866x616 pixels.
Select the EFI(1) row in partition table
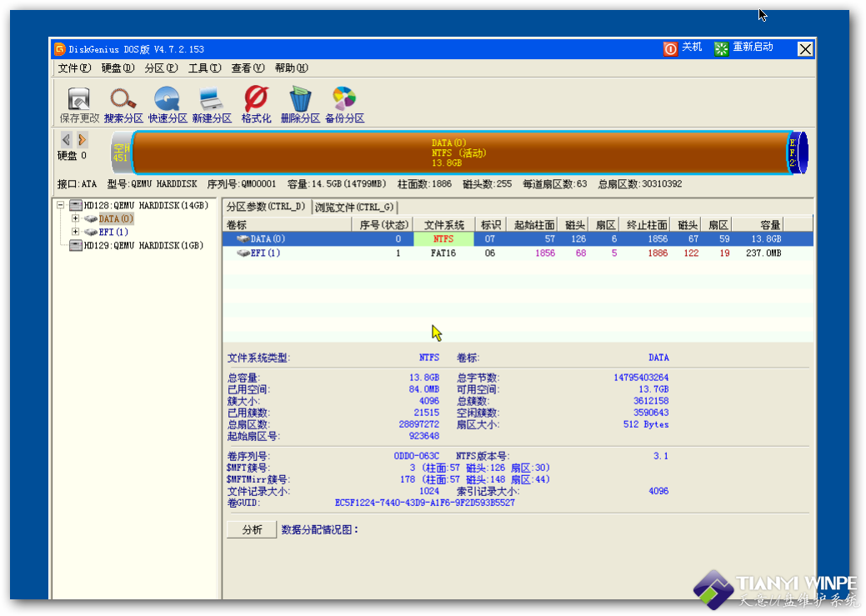pyautogui.click(x=518, y=253)
